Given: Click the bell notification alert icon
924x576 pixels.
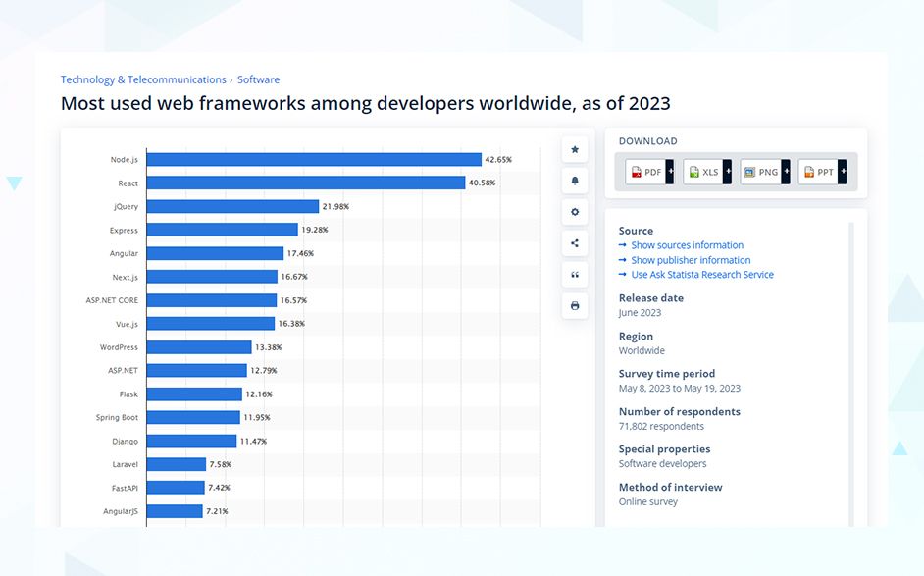Looking at the screenshot, I should 575,181.
